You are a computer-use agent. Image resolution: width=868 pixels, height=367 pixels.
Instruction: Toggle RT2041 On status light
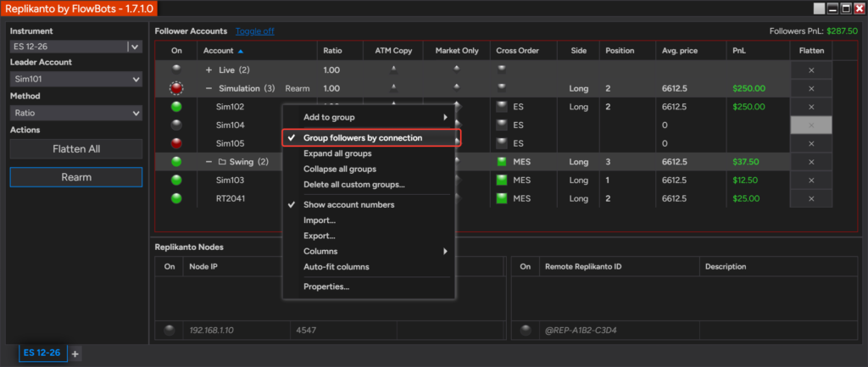(x=176, y=198)
